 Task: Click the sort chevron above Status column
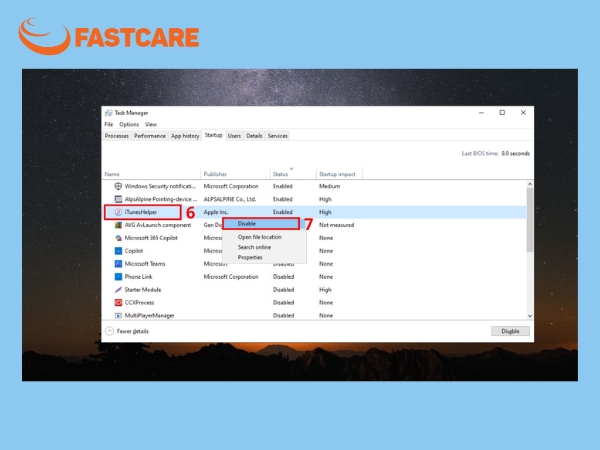click(292, 168)
